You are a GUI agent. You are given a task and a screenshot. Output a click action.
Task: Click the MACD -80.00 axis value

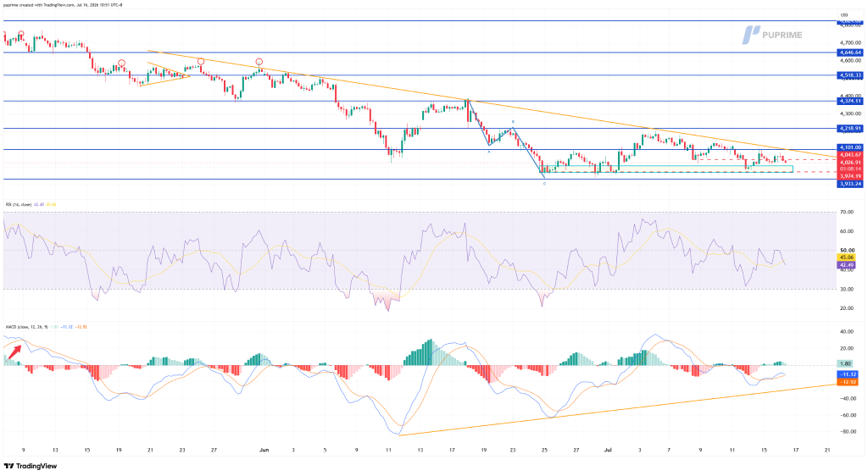pos(847,431)
